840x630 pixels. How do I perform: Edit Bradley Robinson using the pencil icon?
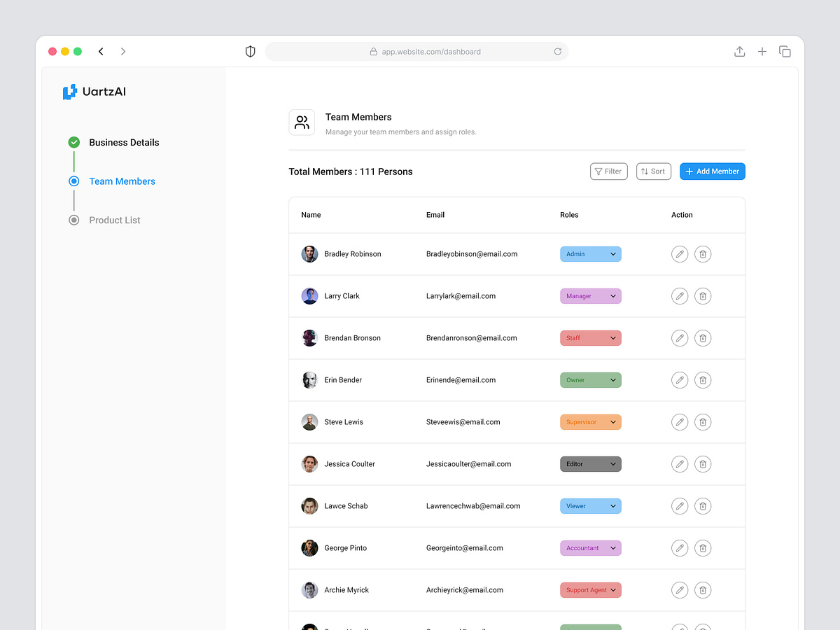pos(679,253)
